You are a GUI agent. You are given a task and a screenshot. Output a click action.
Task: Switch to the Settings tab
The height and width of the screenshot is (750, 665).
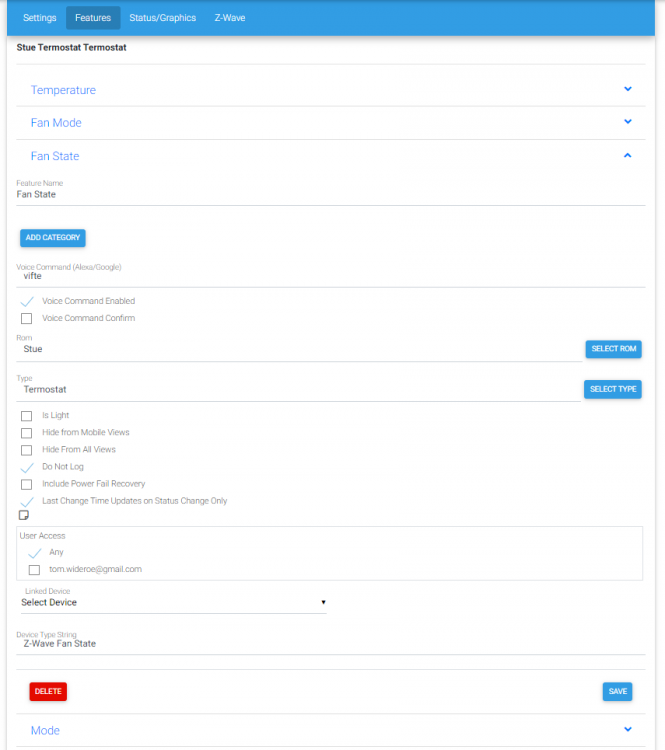[40, 18]
